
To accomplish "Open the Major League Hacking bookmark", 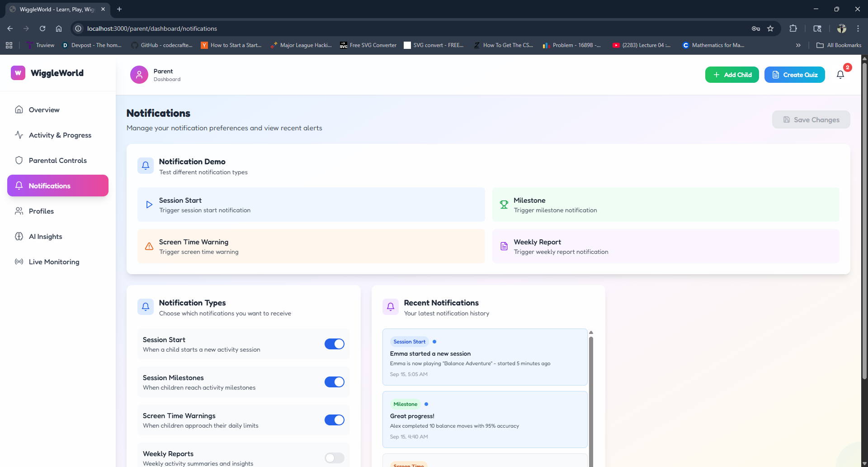I will pyautogui.click(x=301, y=45).
